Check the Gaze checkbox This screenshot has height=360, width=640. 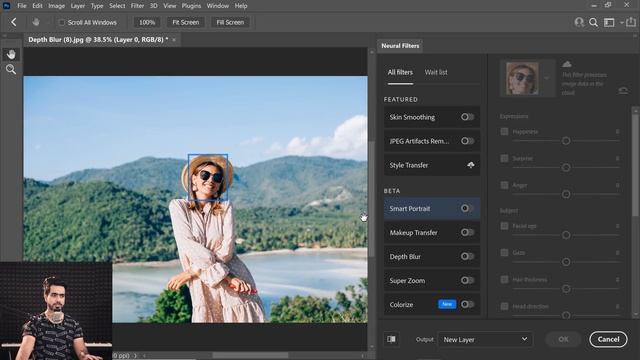click(504, 253)
